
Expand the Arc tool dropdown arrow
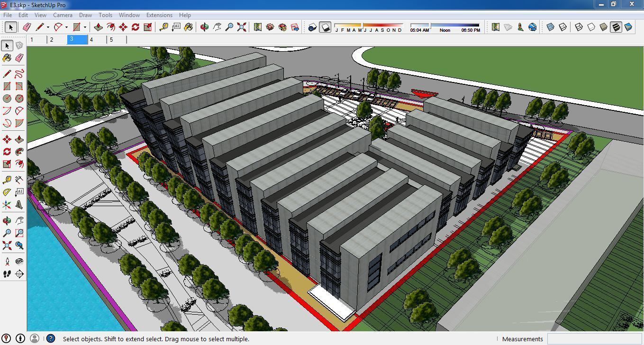(66, 27)
